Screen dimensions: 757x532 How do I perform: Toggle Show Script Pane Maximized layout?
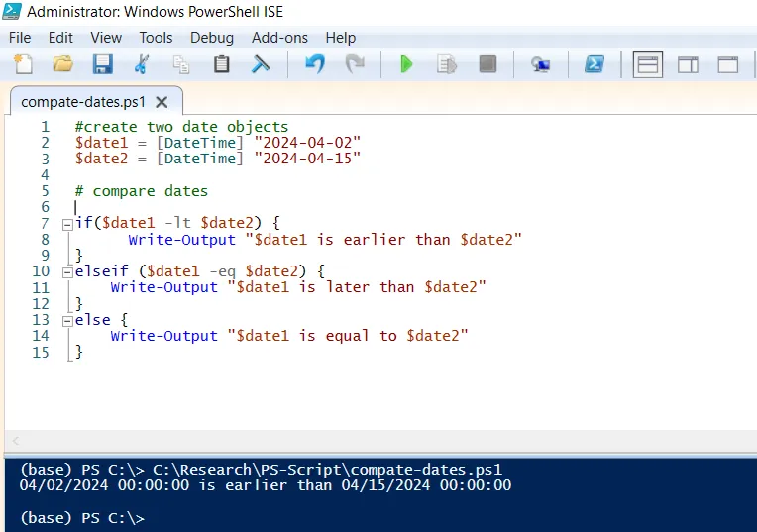pyautogui.click(x=728, y=65)
